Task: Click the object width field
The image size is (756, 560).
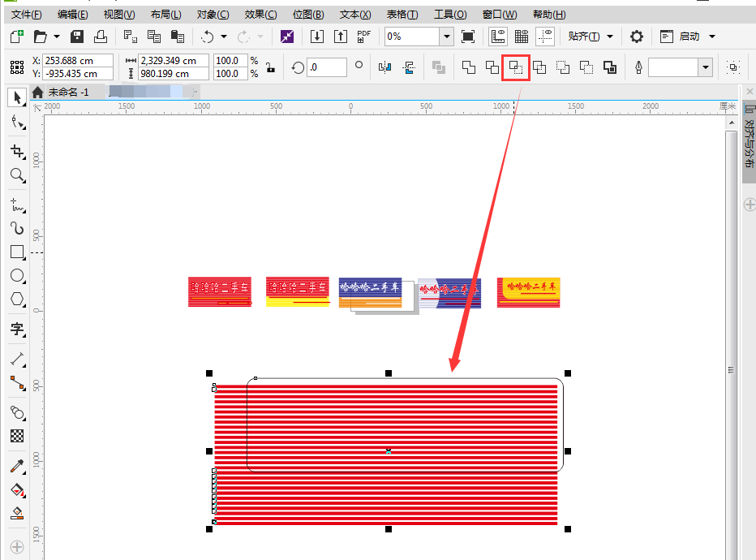Action: [x=173, y=61]
